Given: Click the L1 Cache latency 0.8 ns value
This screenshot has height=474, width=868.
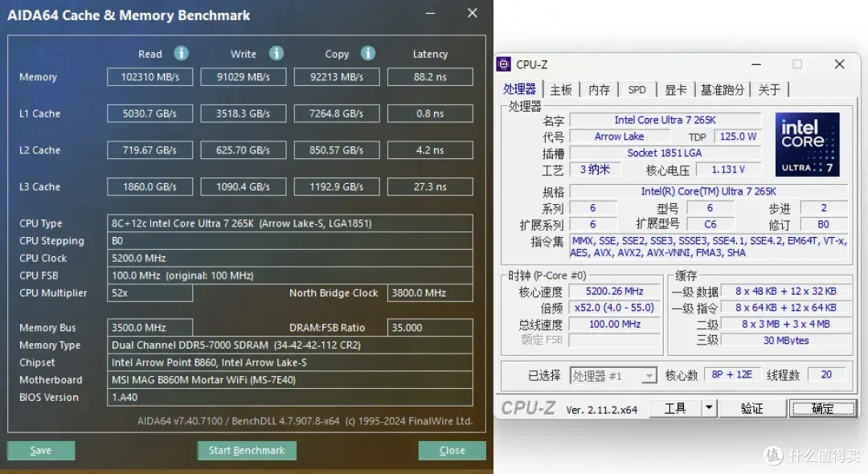Looking at the screenshot, I should [430, 113].
